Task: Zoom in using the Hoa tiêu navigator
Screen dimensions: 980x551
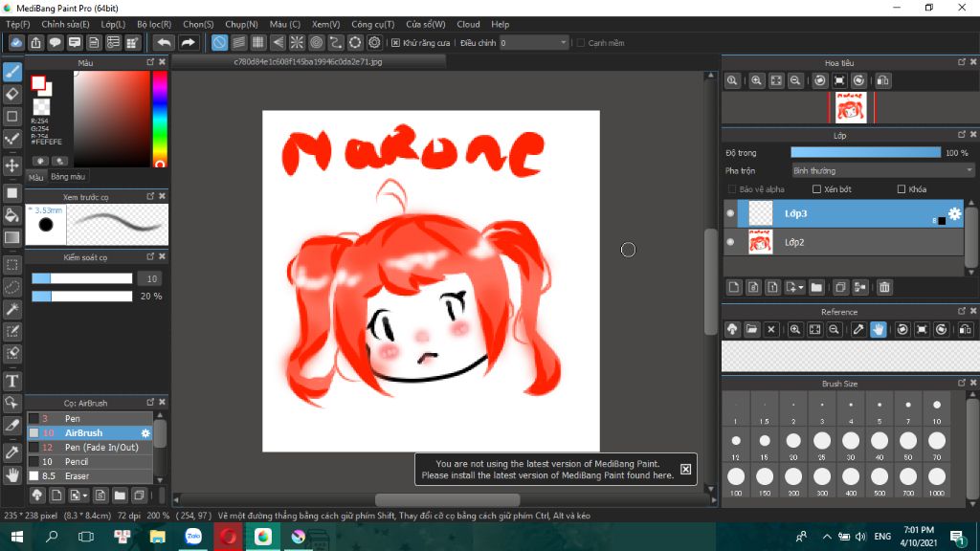Action: (x=756, y=80)
